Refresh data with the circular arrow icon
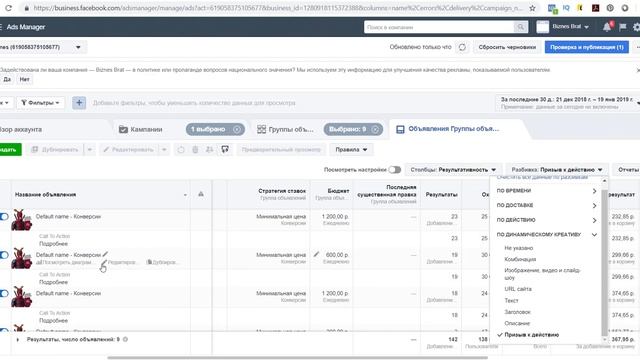640x360 pixels. tap(462, 47)
